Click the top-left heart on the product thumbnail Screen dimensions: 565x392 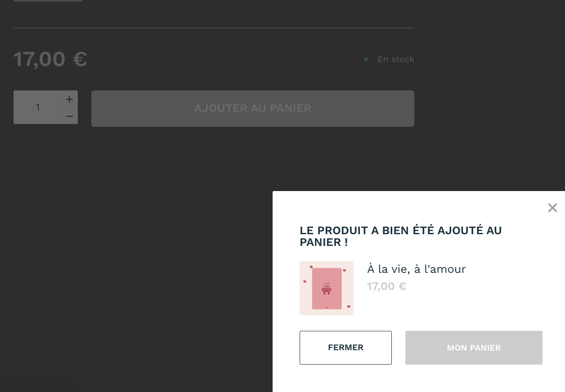pyautogui.click(x=311, y=267)
